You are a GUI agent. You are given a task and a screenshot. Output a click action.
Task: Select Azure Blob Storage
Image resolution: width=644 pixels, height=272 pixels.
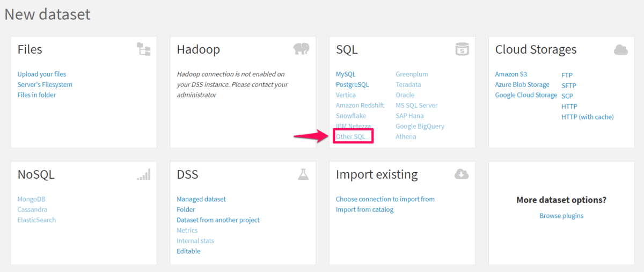(x=522, y=84)
